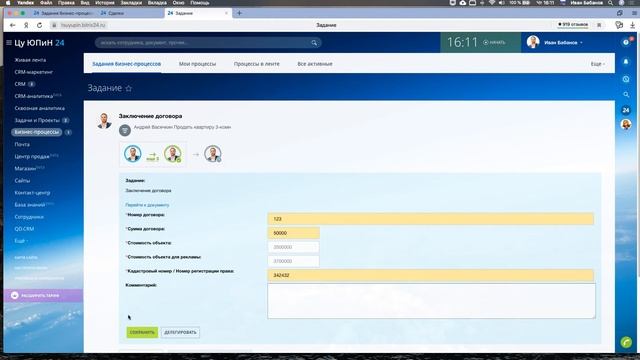Expand the Еще dropdown in the tabs bar
The width and height of the screenshot is (640, 360).
598,64
